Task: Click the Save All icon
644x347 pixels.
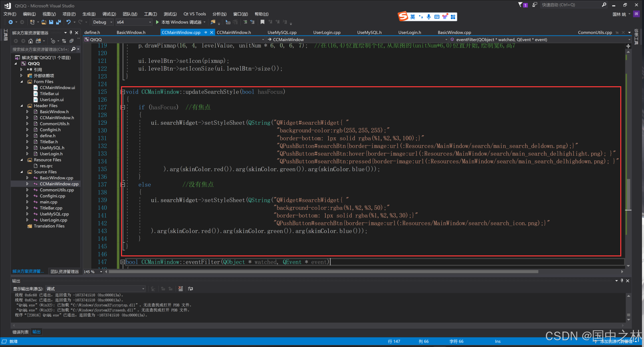Action: [x=59, y=22]
